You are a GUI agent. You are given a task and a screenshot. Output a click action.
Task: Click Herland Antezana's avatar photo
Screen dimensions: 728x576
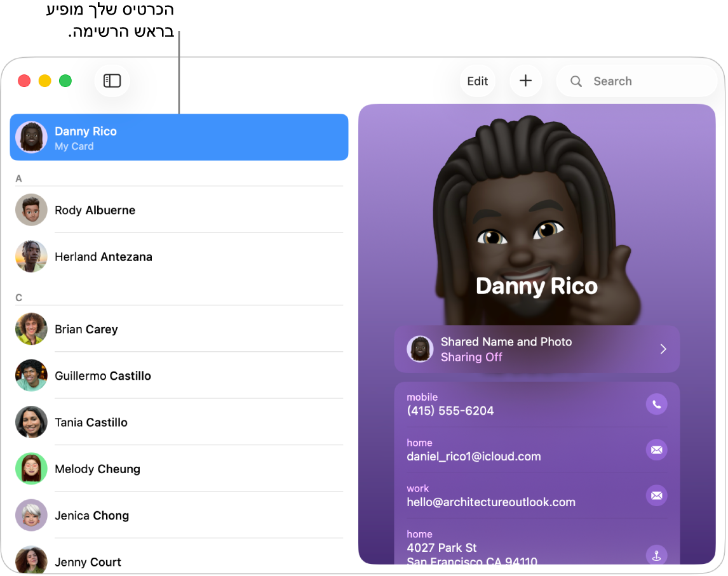click(x=32, y=257)
